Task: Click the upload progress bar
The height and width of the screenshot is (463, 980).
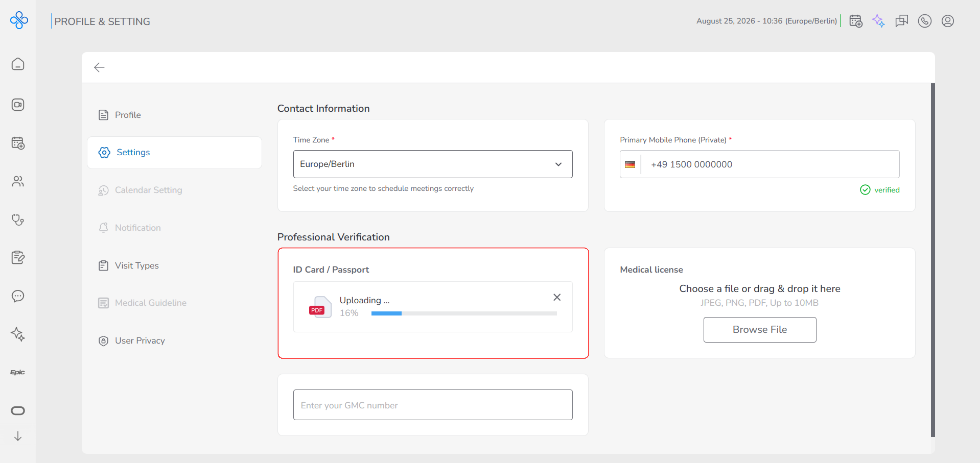Action: pos(464,313)
